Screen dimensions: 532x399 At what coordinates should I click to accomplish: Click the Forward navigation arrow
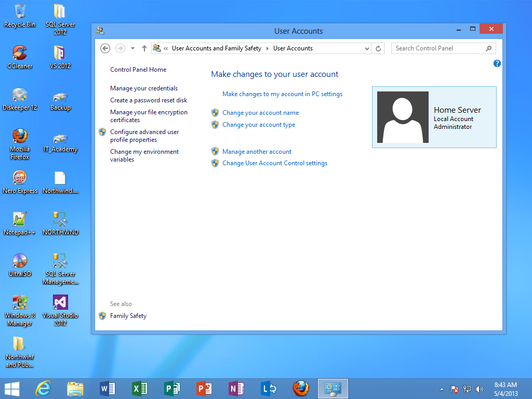(120, 48)
